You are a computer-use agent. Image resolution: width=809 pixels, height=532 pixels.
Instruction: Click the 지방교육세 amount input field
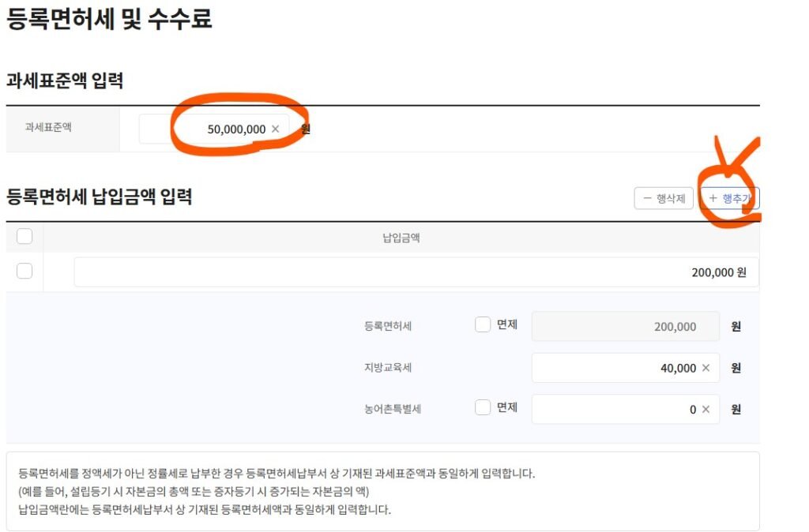pyautogui.click(x=626, y=368)
